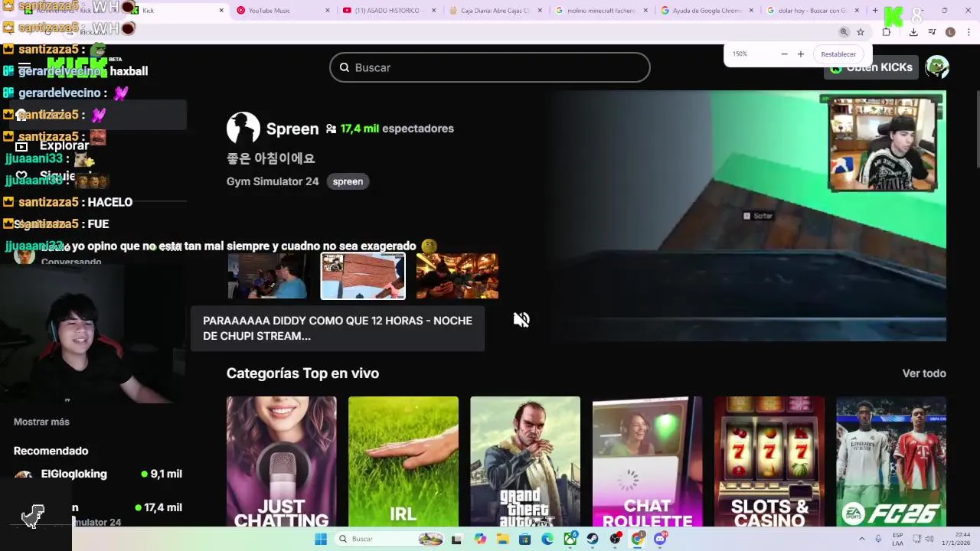Open Steam from the taskbar
Viewport: 980px width, 551px height.
(x=593, y=539)
